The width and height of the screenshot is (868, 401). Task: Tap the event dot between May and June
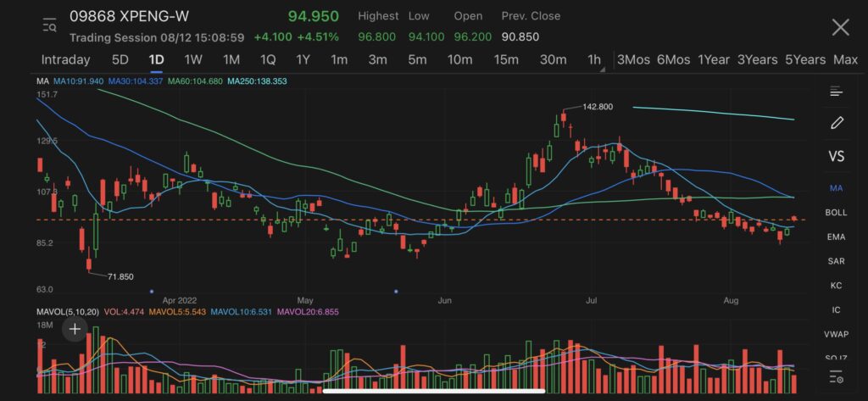[396, 291]
